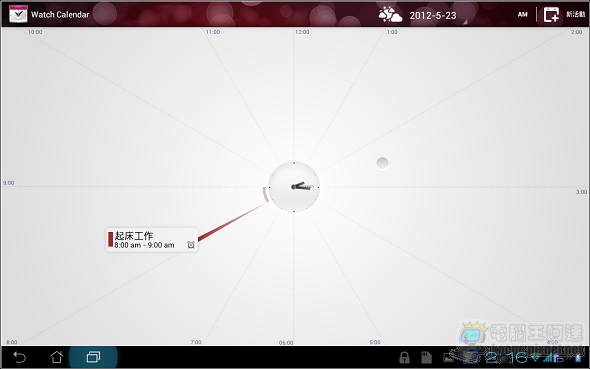590x369 pixels.
Task: Open the 起床工作 event card
Action: (152, 240)
